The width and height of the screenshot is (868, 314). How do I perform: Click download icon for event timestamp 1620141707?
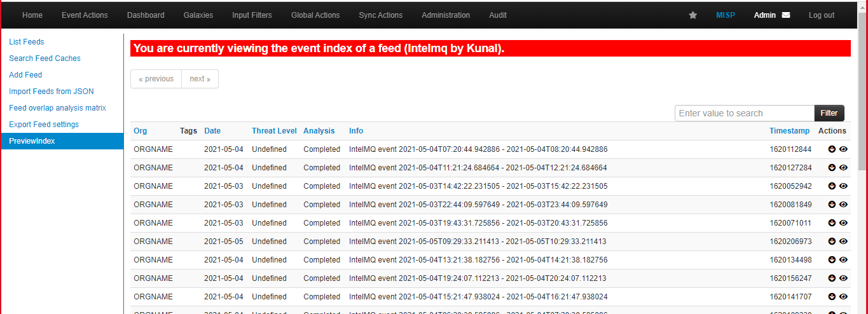[x=832, y=297]
